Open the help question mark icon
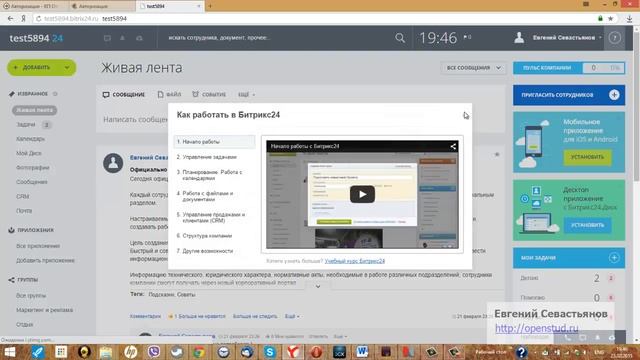Image resolution: width=640 pixels, height=360 pixels. (x=614, y=38)
